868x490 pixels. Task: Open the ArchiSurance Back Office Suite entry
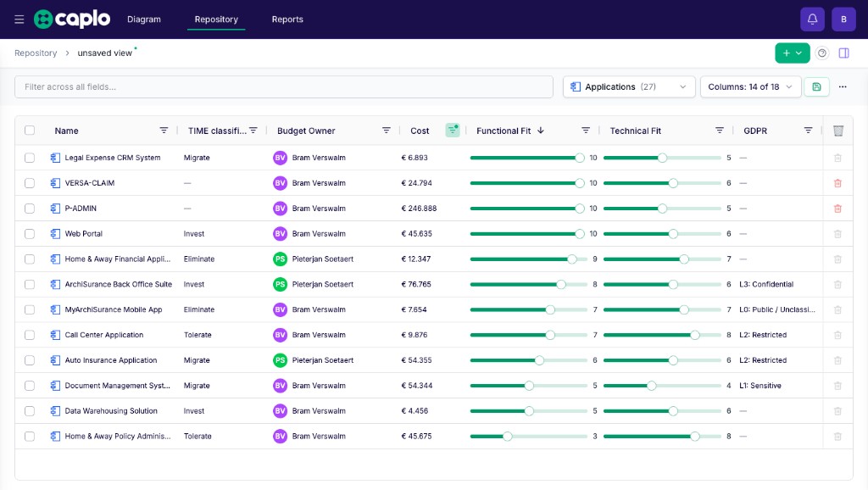(119, 285)
